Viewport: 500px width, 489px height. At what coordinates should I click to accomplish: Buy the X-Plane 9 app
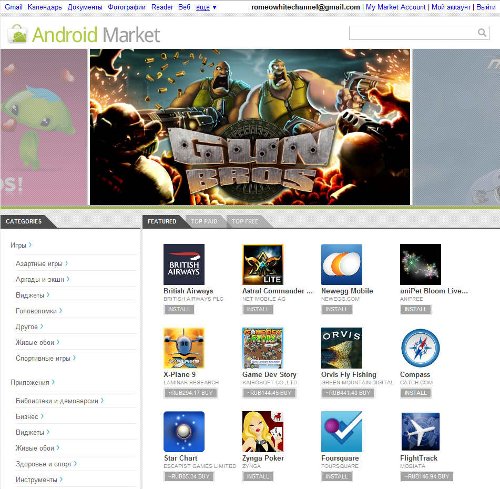[x=191, y=393]
